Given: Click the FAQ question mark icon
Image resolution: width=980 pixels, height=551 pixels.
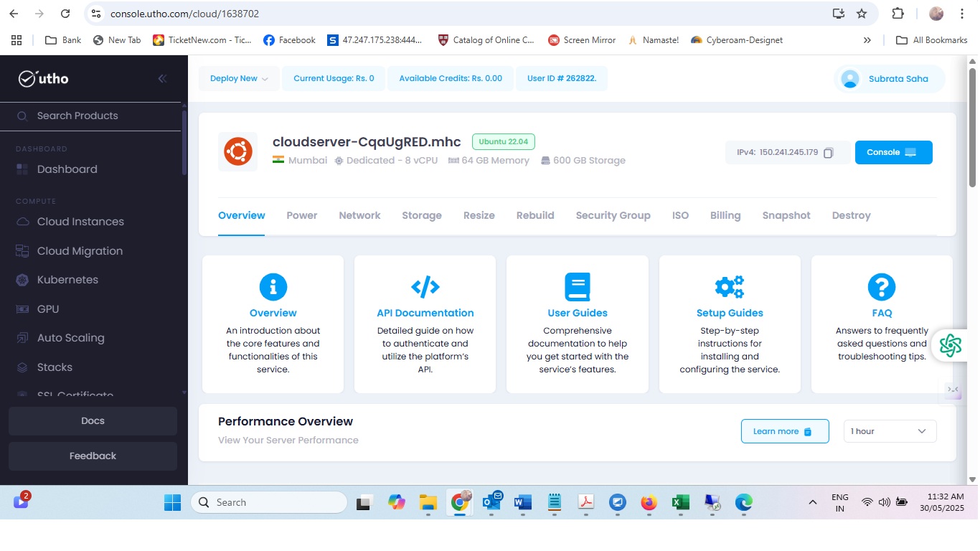Looking at the screenshot, I should click(x=882, y=287).
